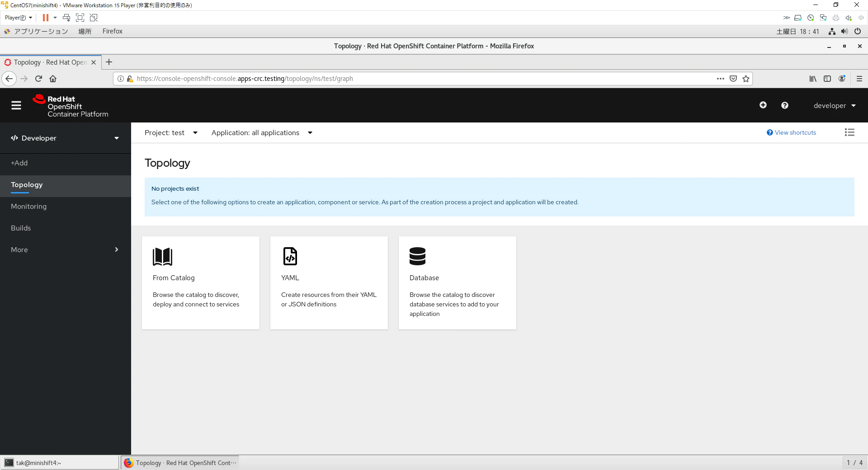Open the developer user menu

point(835,106)
